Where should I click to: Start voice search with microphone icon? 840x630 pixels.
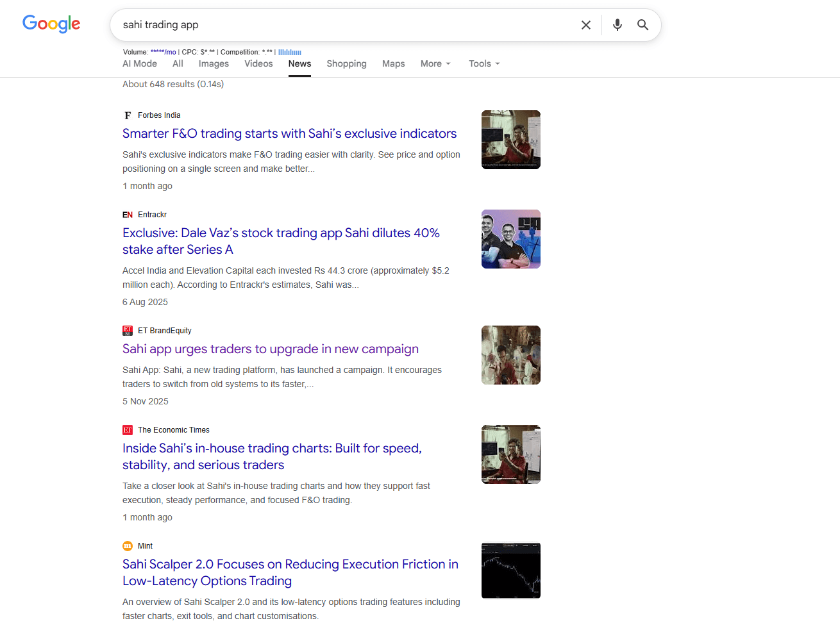click(617, 25)
